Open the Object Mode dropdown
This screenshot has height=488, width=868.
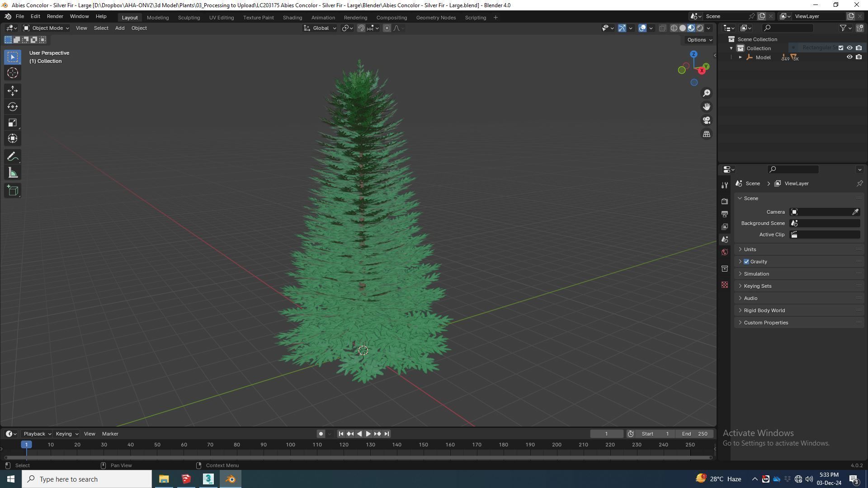click(x=46, y=28)
